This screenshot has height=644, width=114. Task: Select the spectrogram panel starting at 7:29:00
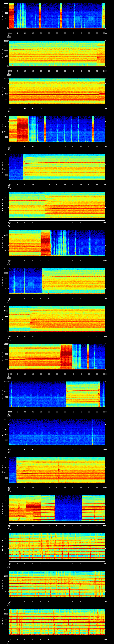[x=57, y=281]
